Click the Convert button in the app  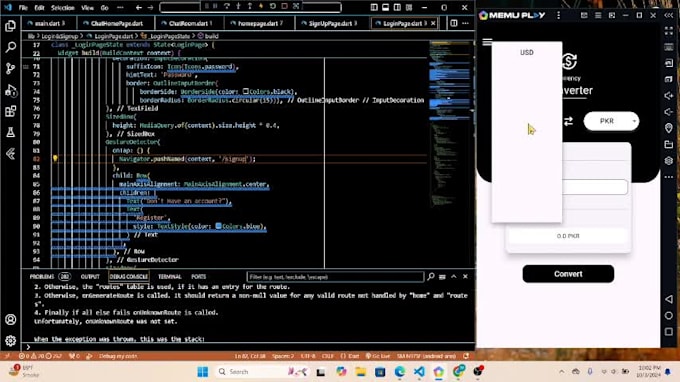(x=568, y=274)
